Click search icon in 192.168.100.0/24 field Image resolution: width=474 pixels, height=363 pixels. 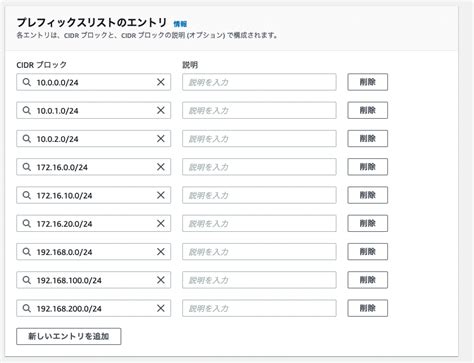click(x=27, y=280)
